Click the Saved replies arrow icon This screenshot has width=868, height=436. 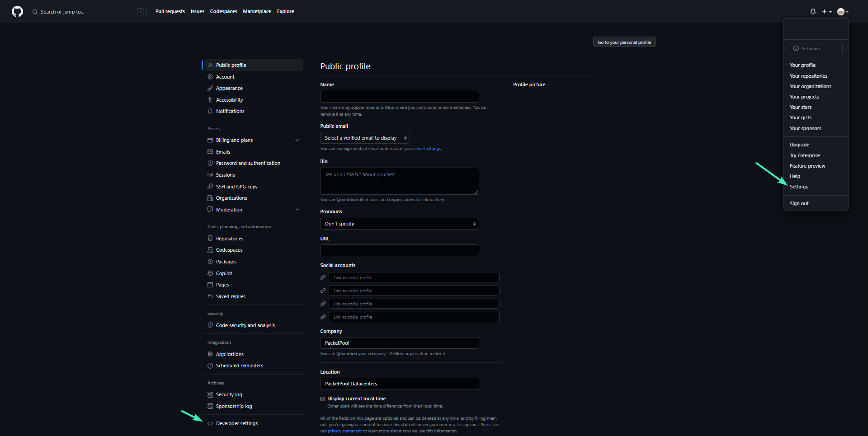click(210, 296)
